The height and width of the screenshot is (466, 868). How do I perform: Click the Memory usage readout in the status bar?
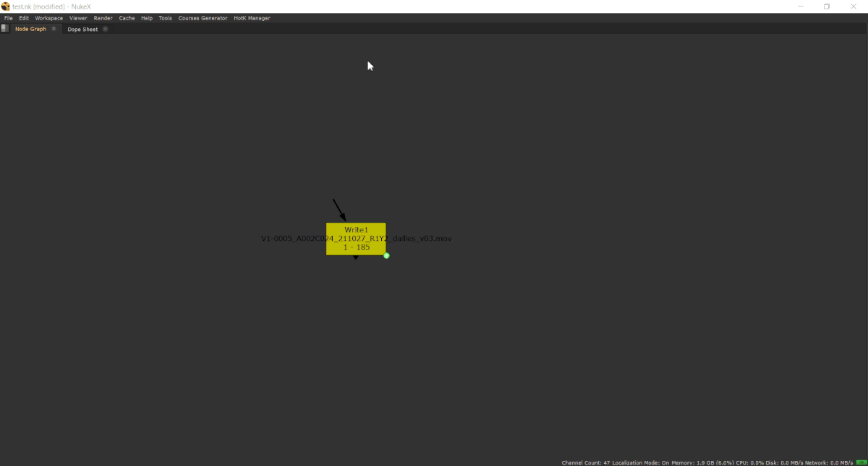tap(702, 462)
